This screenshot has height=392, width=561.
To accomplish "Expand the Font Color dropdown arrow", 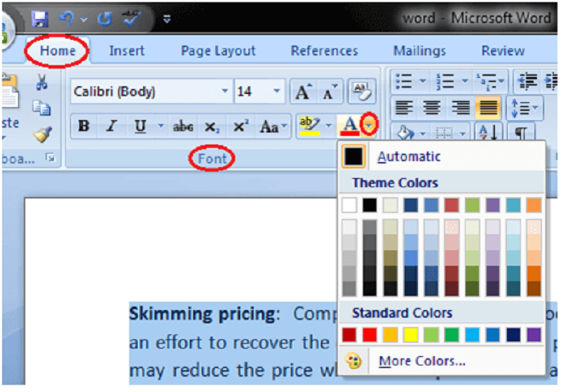I will [370, 126].
